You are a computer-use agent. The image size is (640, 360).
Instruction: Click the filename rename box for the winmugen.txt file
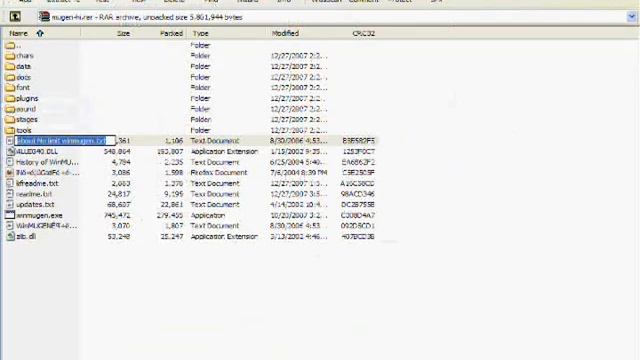click(x=65, y=141)
